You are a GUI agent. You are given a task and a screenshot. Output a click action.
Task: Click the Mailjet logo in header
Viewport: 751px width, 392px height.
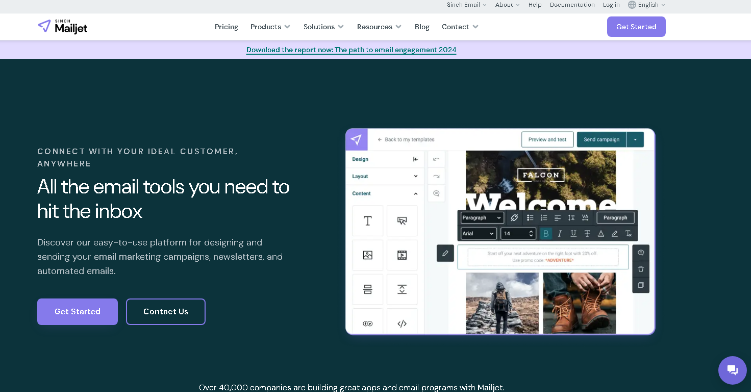click(62, 27)
